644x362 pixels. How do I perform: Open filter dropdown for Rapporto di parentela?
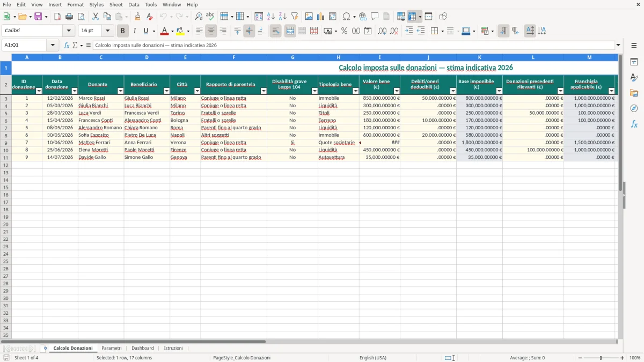[x=264, y=91]
